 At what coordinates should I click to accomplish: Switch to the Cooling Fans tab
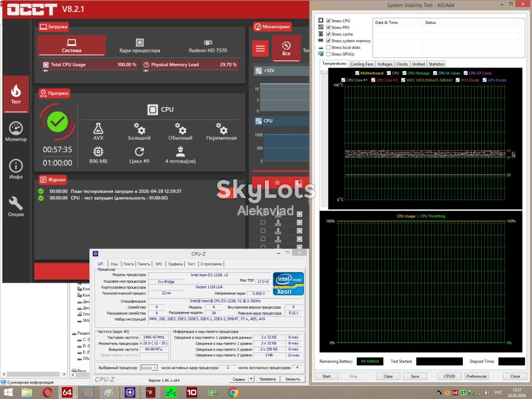coord(362,64)
